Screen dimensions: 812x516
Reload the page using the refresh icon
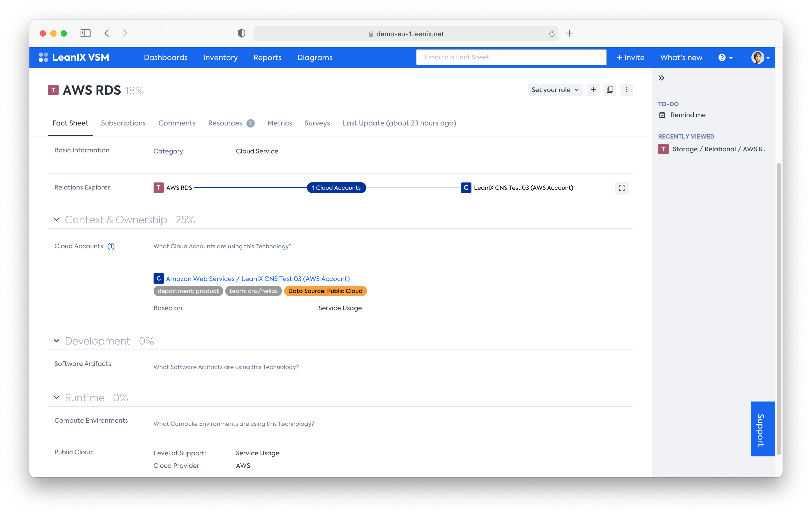coord(552,34)
